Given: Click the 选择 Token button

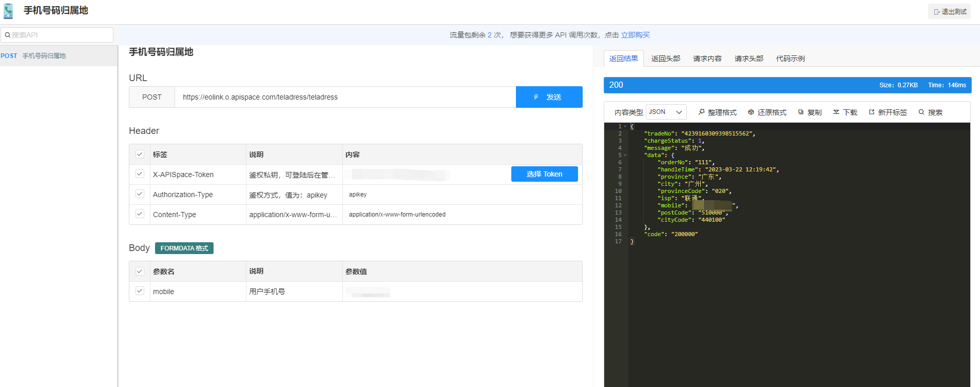Looking at the screenshot, I should [x=545, y=174].
